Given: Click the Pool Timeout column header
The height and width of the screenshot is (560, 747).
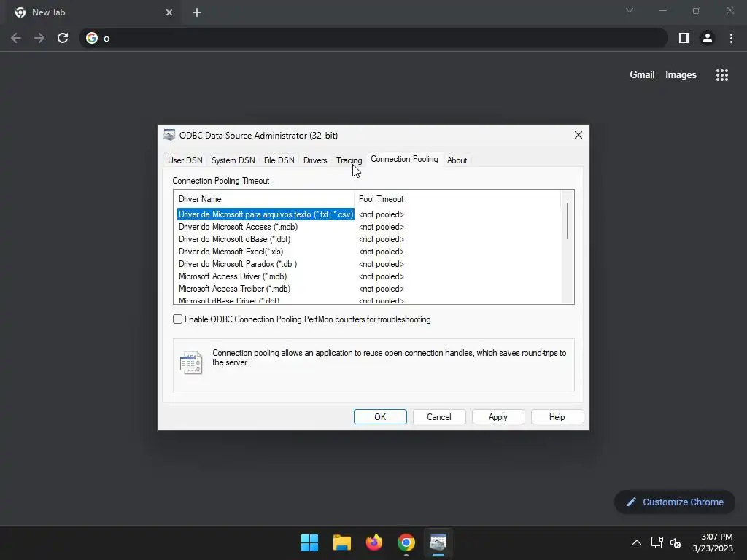Looking at the screenshot, I should (x=457, y=199).
